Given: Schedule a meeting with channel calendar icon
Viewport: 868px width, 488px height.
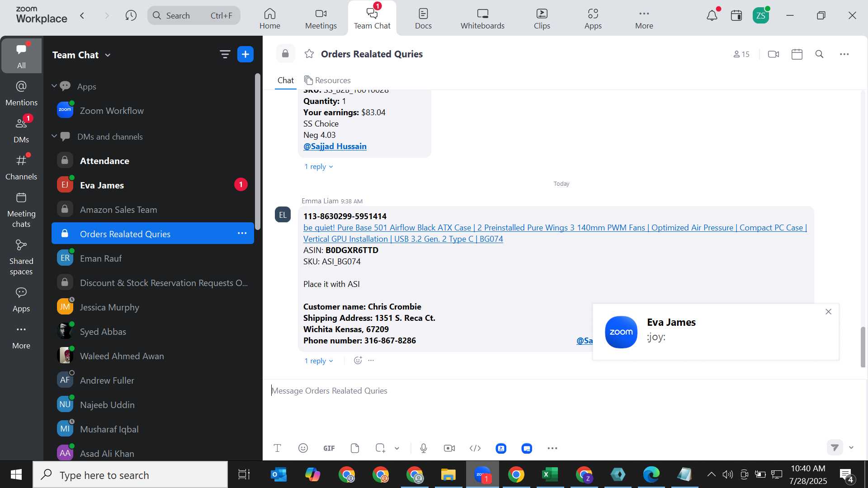Looking at the screenshot, I should click(x=797, y=54).
